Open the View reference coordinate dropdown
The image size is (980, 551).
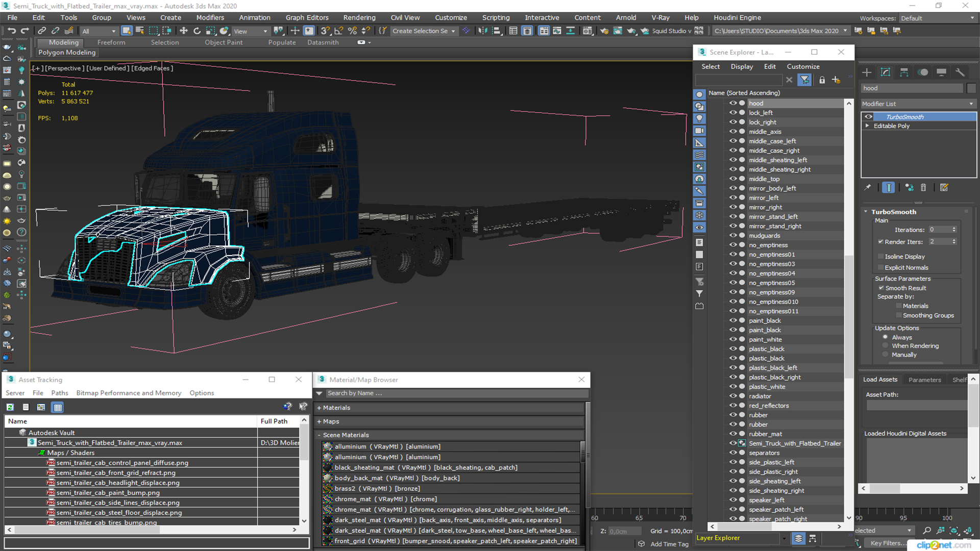pos(251,31)
